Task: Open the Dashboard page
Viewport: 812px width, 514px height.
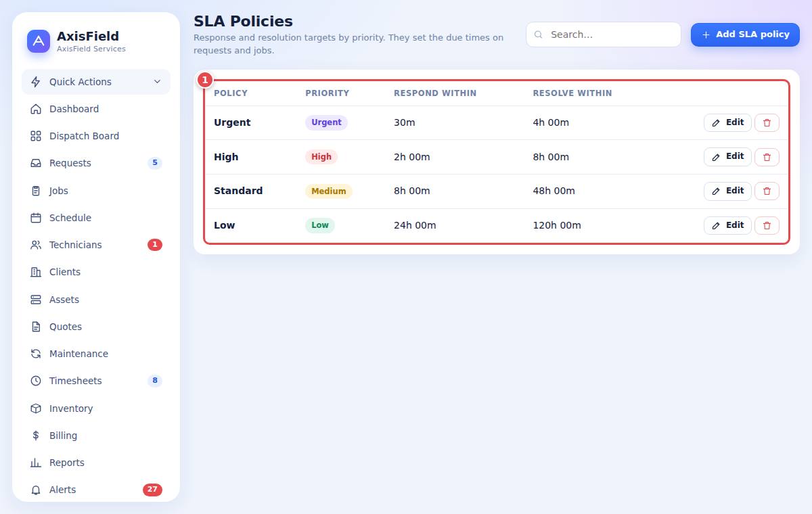Action: click(96, 109)
